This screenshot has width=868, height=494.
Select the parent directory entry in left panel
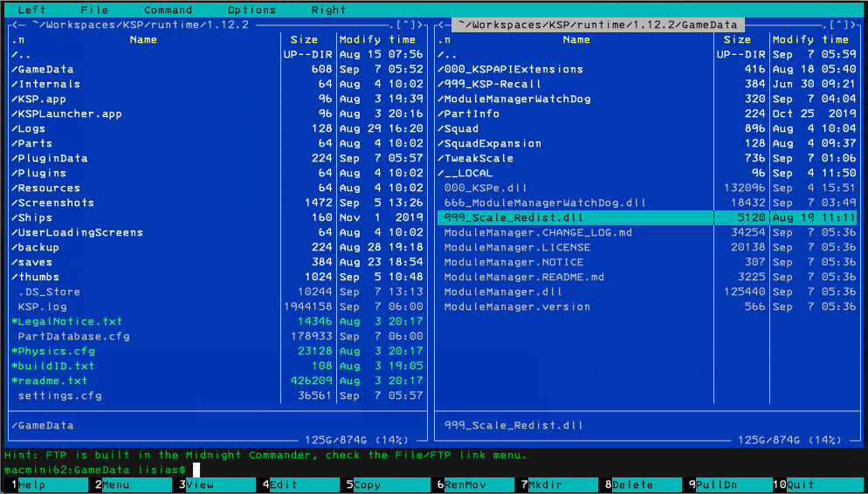click(x=217, y=54)
